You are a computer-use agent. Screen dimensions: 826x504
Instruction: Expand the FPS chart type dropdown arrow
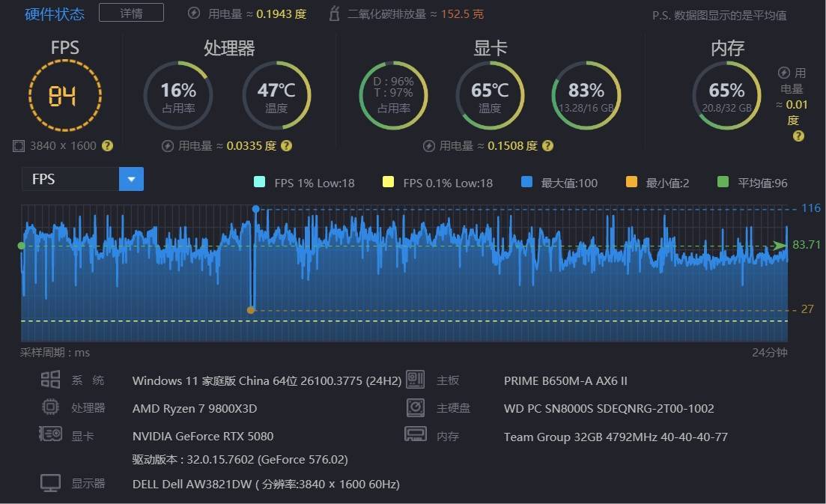coord(131,179)
